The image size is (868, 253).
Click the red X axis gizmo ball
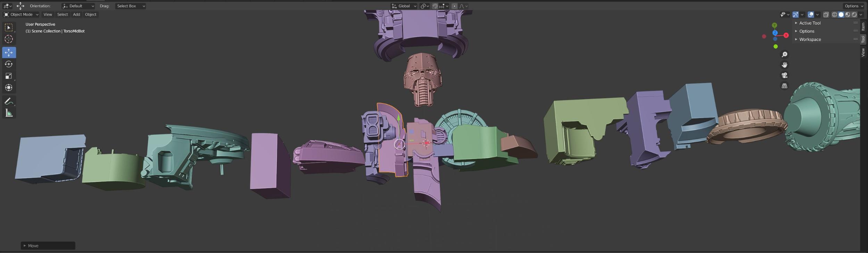point(786,35)
